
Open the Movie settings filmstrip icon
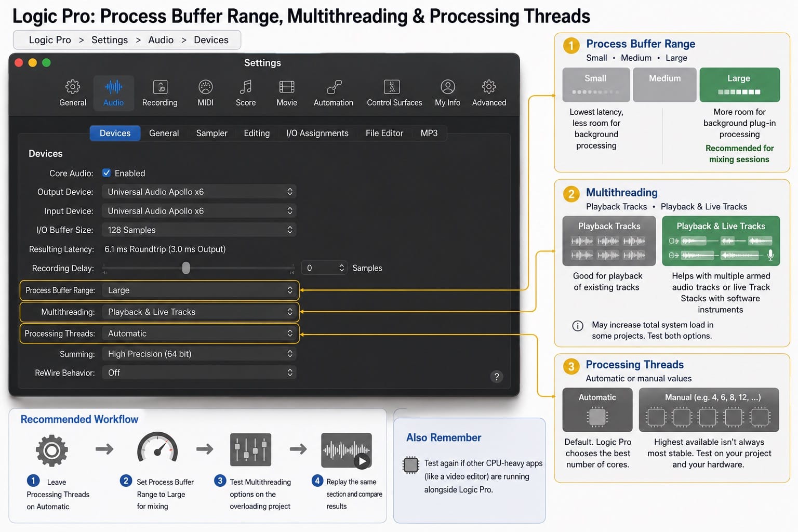(x=287, y=87)
